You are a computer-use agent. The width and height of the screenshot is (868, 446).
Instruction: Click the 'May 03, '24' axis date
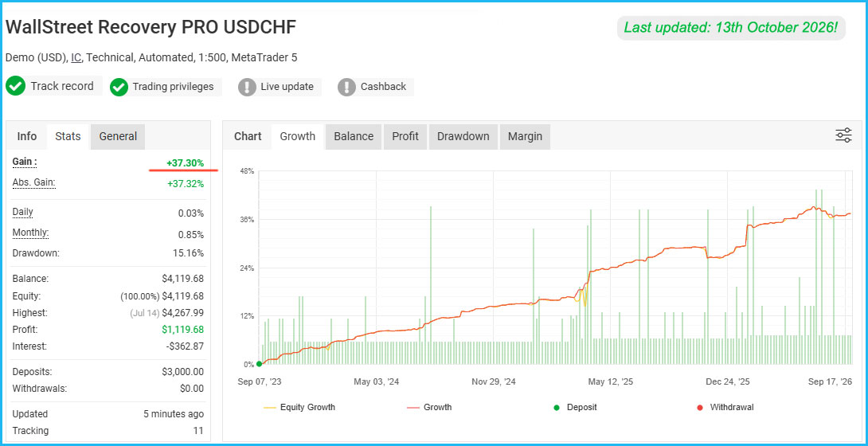377,381
